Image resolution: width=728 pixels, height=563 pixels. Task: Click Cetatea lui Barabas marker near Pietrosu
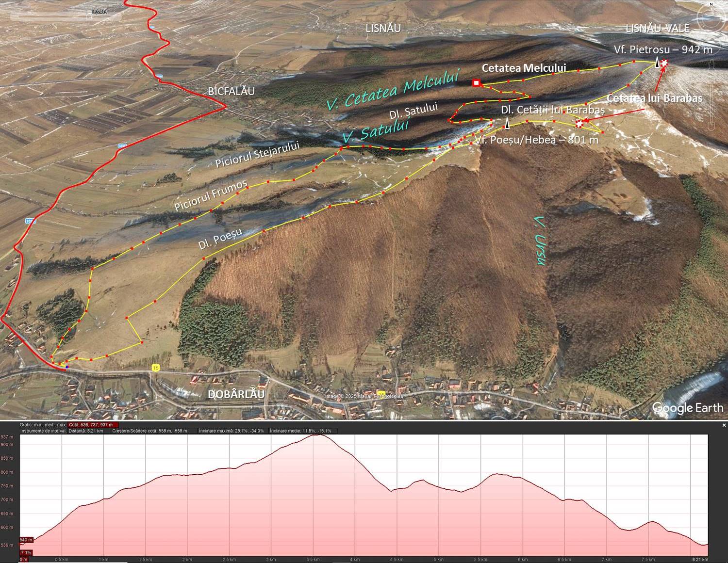[x=664, y=63]
